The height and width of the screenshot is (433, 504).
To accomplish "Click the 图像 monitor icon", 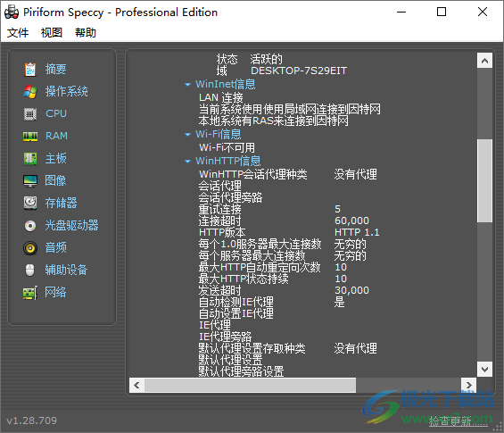I will tap(30, 180).
